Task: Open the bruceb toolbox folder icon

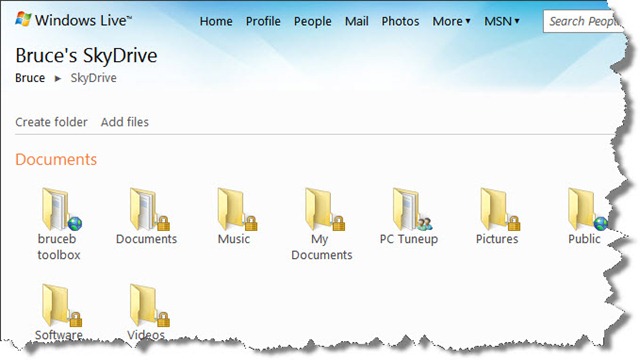Action: click(62, 209)
